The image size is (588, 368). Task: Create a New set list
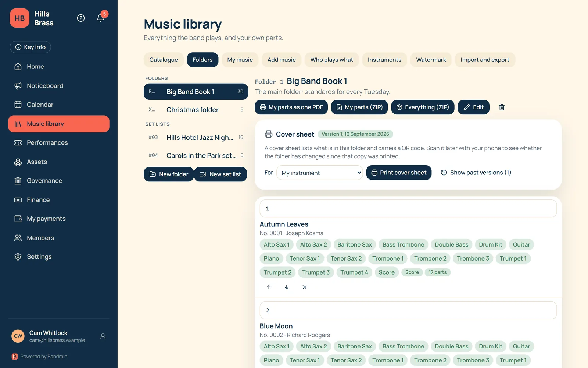click(x=220, y=174)
